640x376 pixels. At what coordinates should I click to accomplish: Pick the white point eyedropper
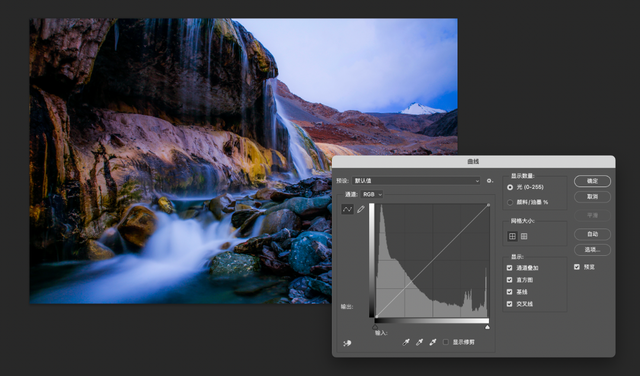[x=433, y=342]
